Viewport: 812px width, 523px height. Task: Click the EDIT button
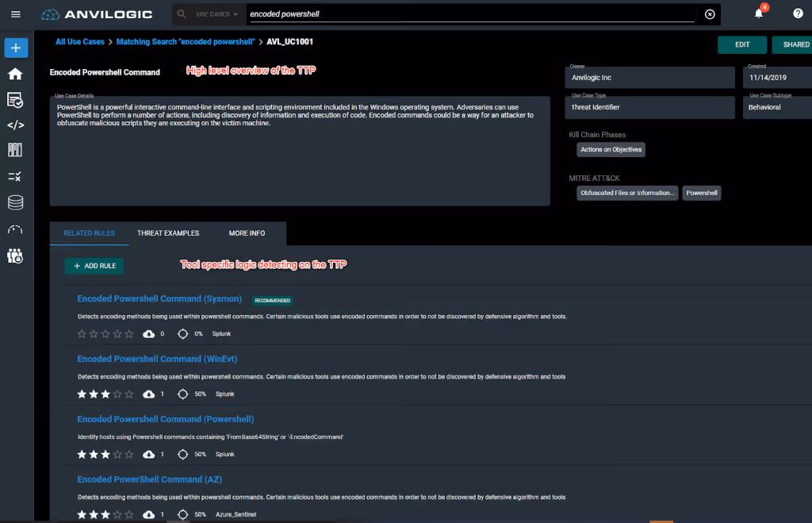coord(742,44)
